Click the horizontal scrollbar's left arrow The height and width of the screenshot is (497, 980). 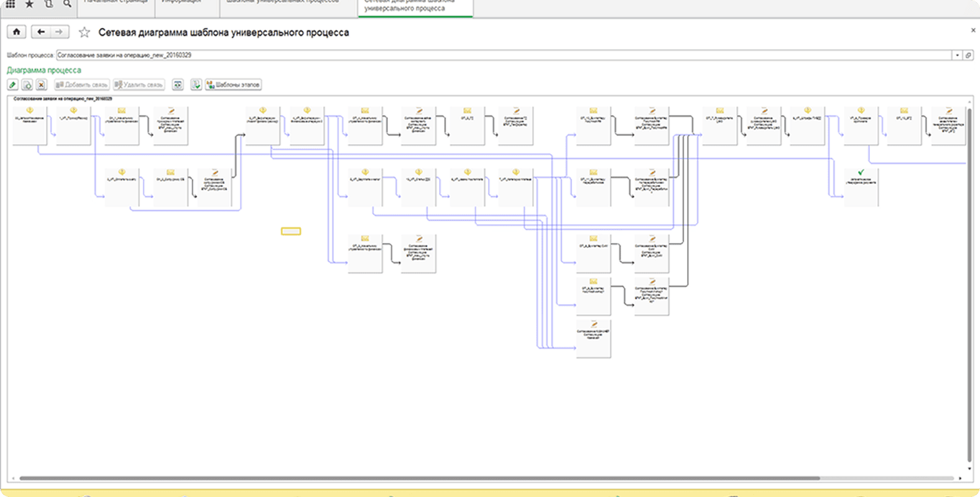coord(13,478)
